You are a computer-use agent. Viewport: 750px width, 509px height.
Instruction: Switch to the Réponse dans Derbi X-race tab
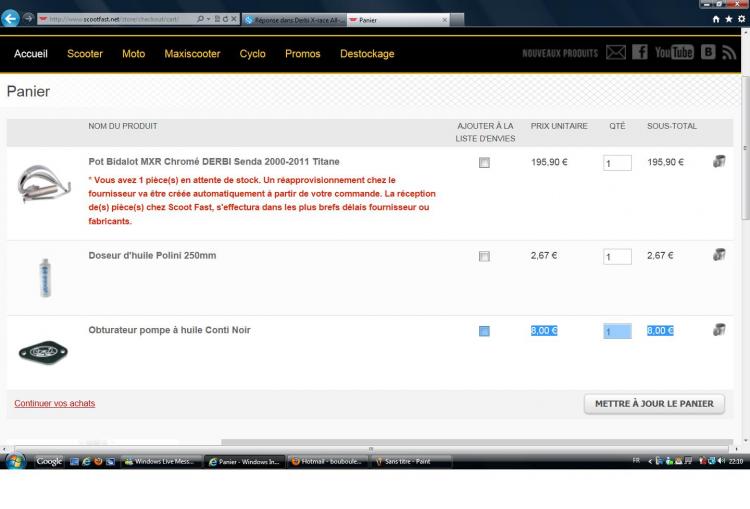[294, 20]
